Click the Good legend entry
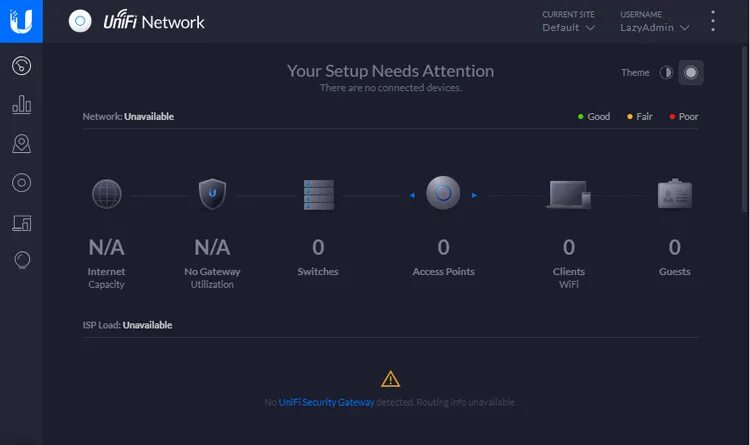 coord(594,117)
